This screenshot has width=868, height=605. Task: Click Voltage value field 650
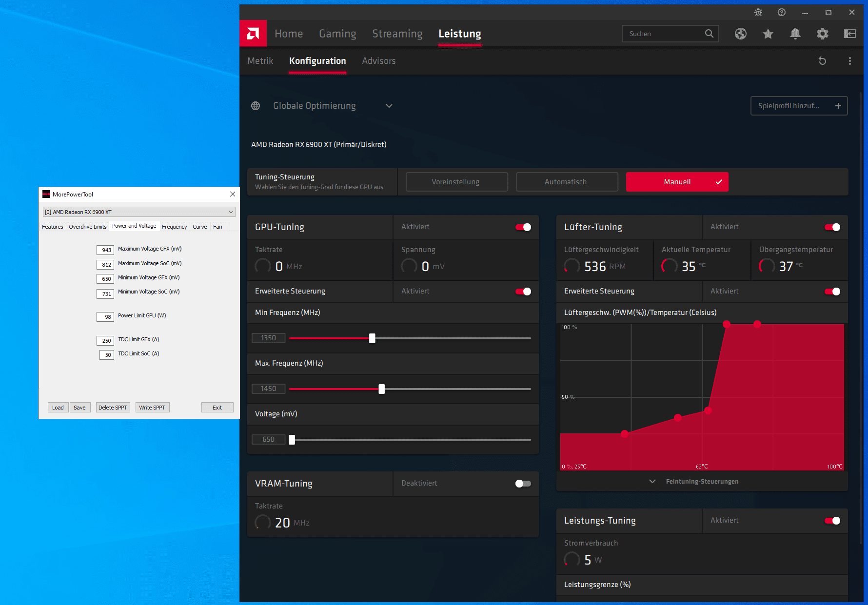tap(268, 439)
